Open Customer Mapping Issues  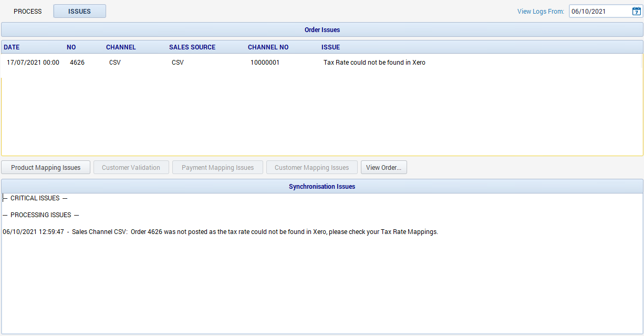(312, 168)
